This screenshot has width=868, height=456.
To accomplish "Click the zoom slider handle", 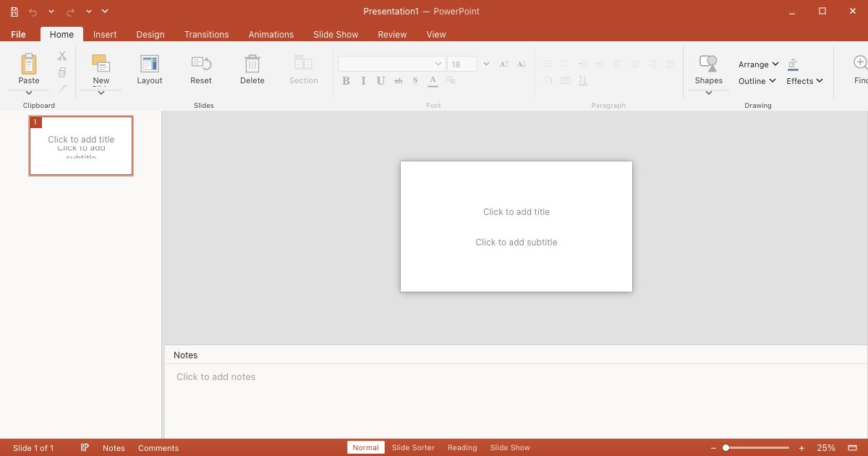I will 726,448.
